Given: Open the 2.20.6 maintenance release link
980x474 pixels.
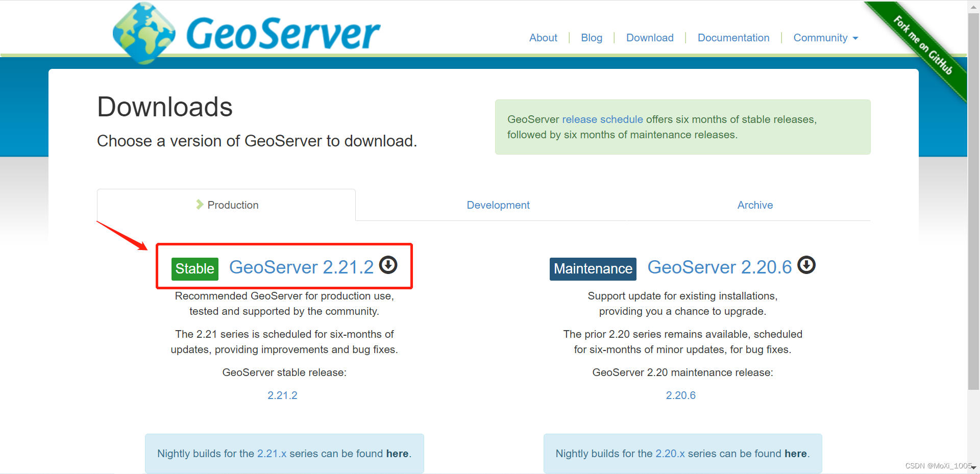Looking at the screenshot, I should pyautogui.click(x=681, y=395).
